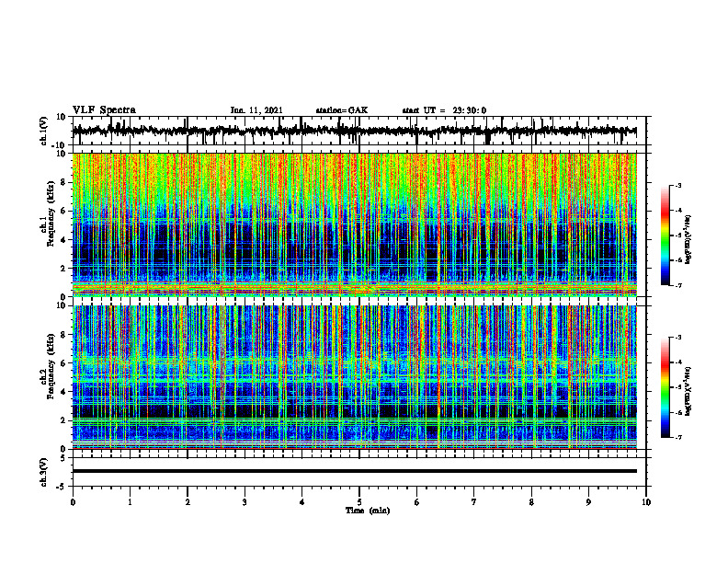The image size is (728, 563).
Task: Click time axis tick label "4"
Action: pos(302,501)
